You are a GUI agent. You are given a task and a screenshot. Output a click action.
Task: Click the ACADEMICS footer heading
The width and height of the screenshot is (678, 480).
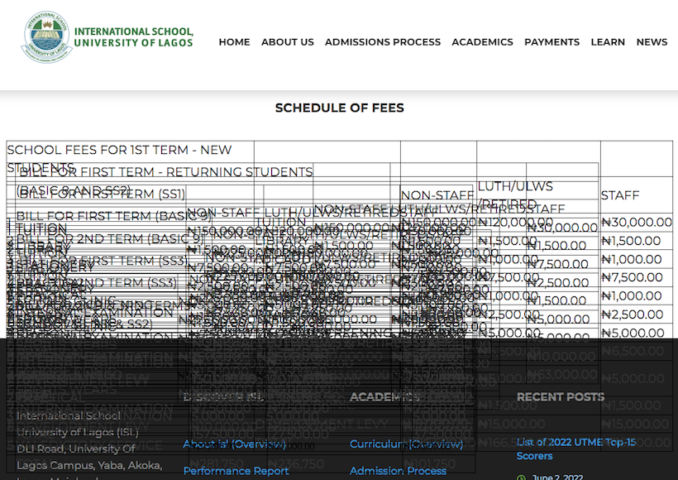click(384, 397)
